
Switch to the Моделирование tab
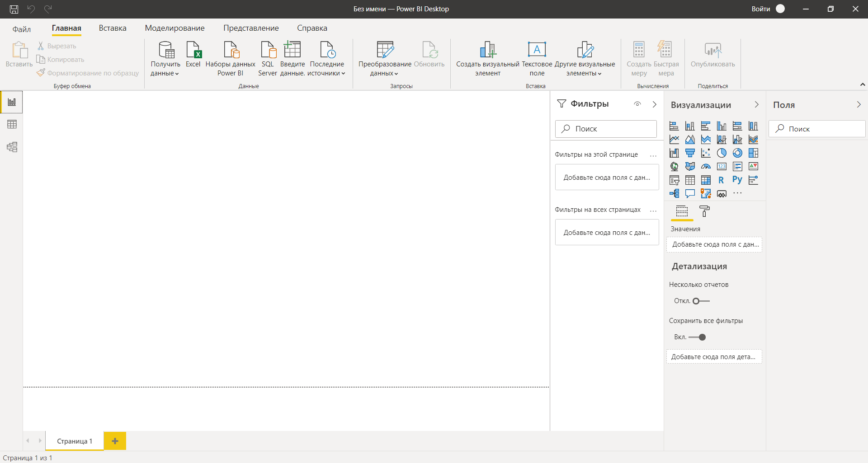[x=175, y=28]
